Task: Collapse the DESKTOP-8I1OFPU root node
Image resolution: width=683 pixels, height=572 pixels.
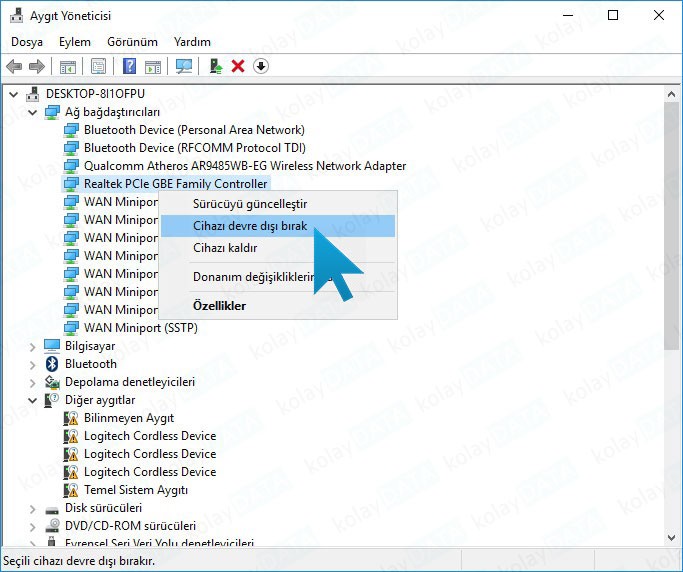Action: click(x=14, y=94)
